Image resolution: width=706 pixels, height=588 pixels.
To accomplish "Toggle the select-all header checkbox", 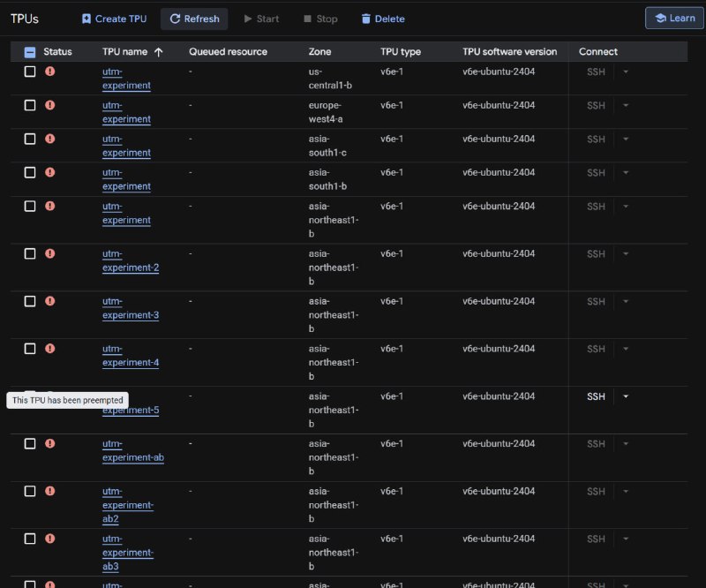I will (30, 52).
